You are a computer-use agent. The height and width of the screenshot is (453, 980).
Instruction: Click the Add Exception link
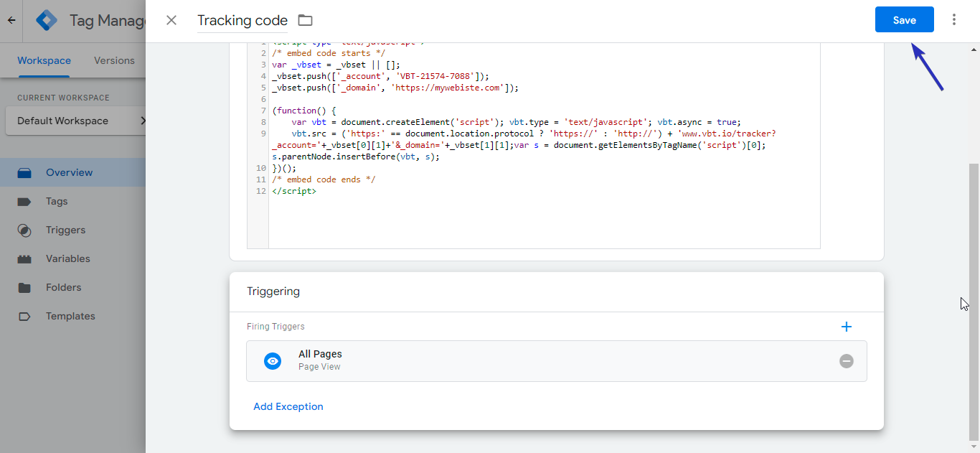click(288, 406)
